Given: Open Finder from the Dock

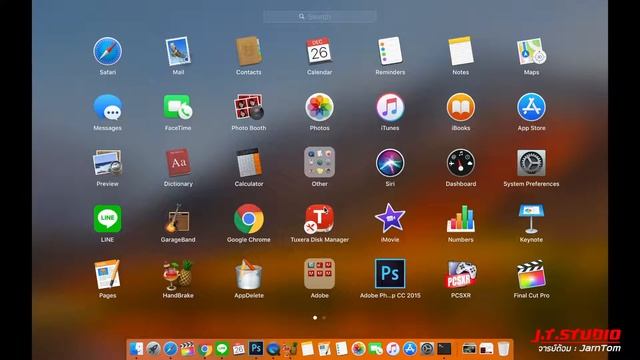Looking at the screenshot, I should (x=136, y=349).
